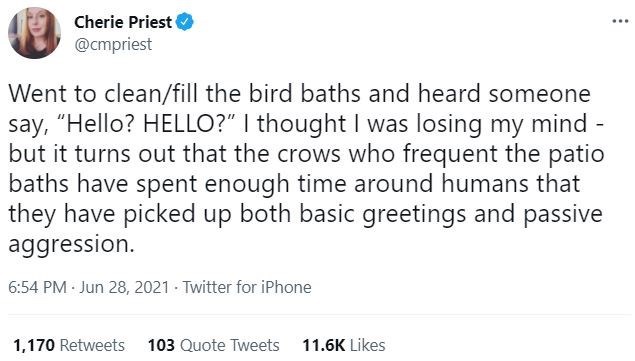Screen dimensions: 635x361
Task: Click the final word "aggression." in tweet
Action: click(71, 245)
